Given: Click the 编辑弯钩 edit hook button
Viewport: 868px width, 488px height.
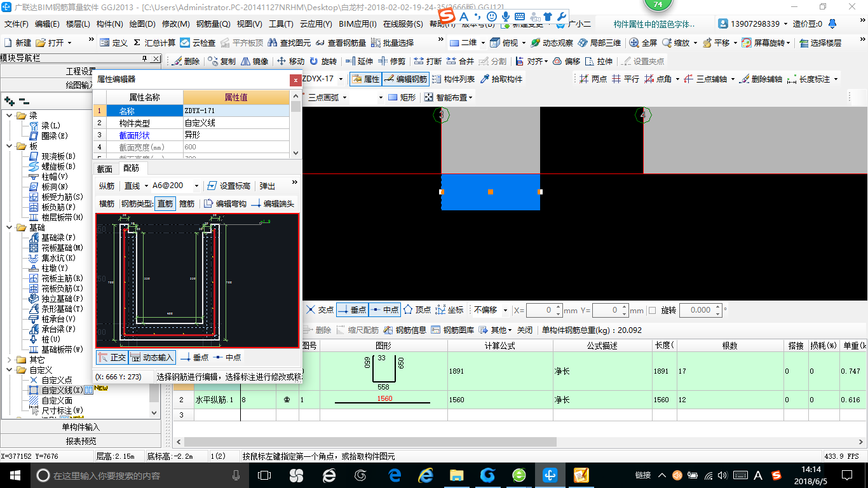Looking at the screenshot, I should pos(225,204).
